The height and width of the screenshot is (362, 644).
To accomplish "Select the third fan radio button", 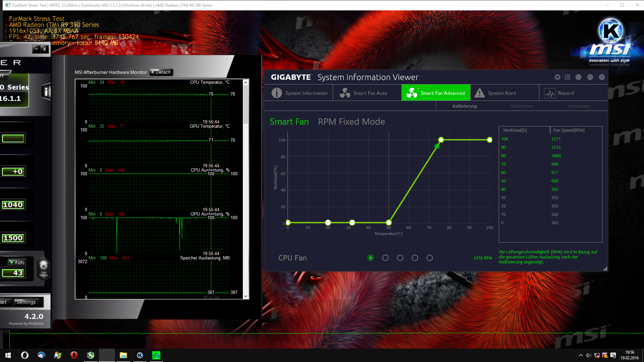I will [x=400, y=258].
